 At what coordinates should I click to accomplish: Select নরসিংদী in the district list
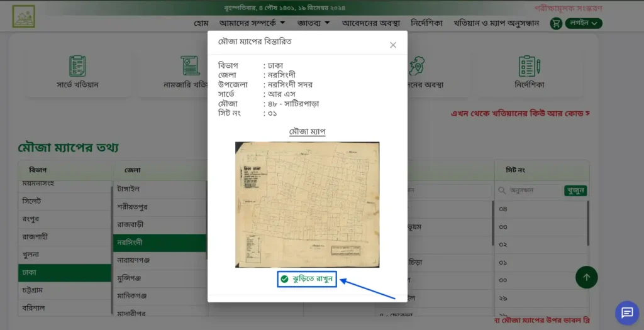click(158, 243)
